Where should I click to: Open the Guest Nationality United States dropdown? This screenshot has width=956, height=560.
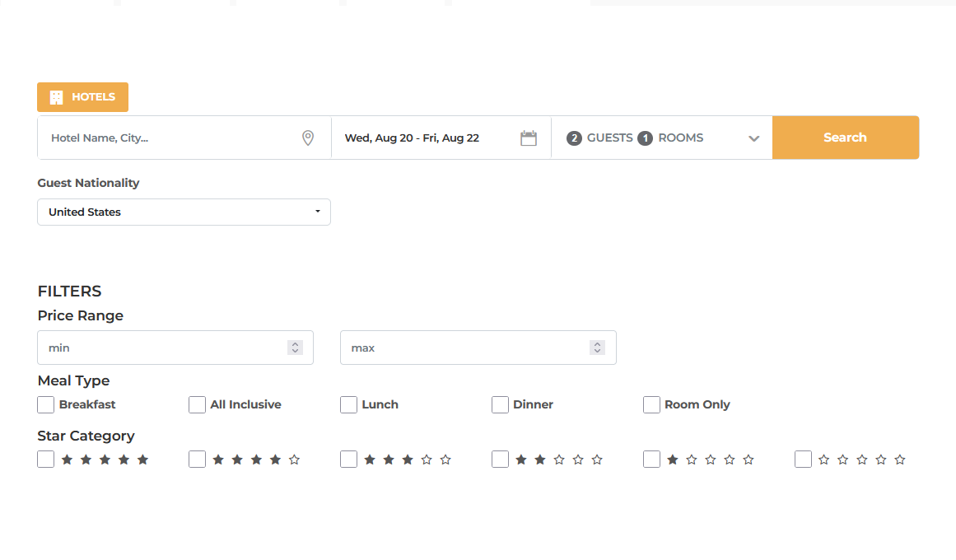tap(184, 212)
